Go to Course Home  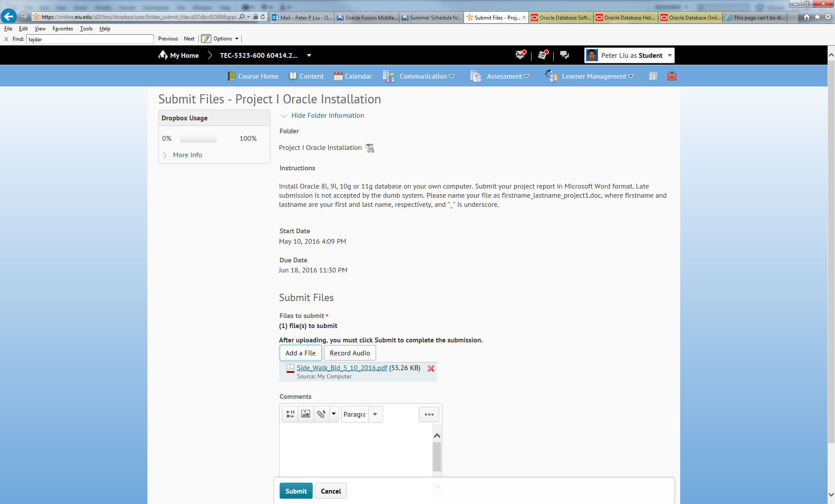click(x=253, y=76)
